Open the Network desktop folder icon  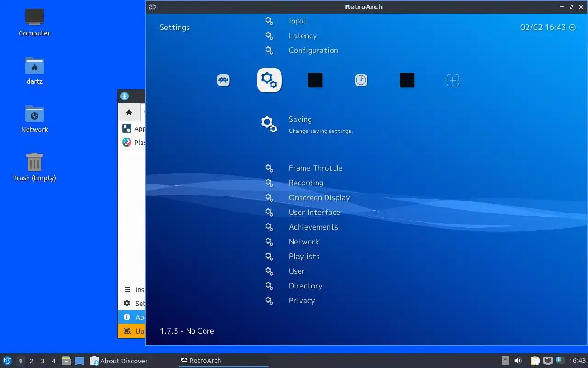coord(34,114)
